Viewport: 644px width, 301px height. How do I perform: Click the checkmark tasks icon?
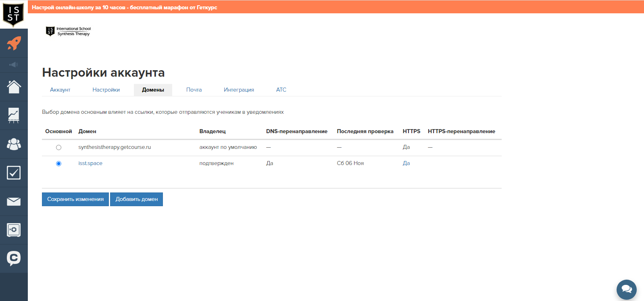coord(14,173)
